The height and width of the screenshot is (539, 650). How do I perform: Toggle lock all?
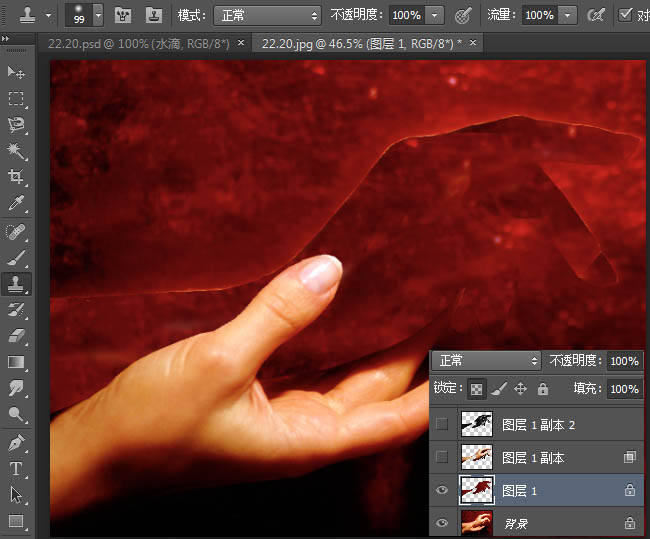(543, 389)
